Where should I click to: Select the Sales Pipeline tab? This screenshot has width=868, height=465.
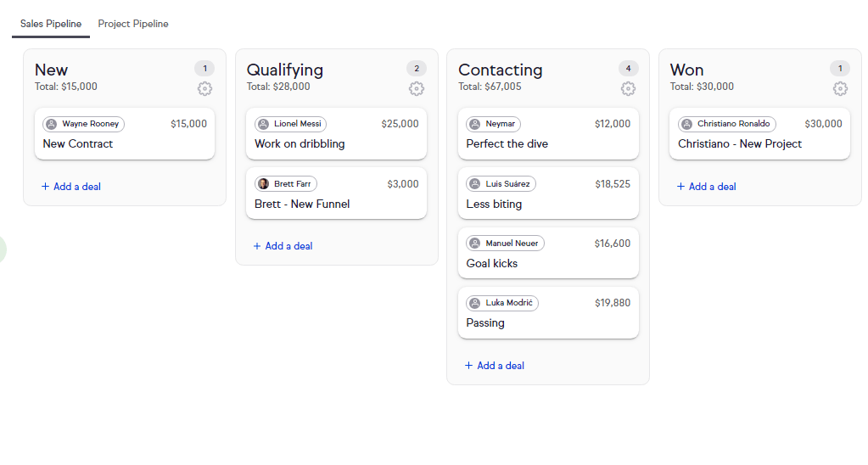[x=51, y=24]
